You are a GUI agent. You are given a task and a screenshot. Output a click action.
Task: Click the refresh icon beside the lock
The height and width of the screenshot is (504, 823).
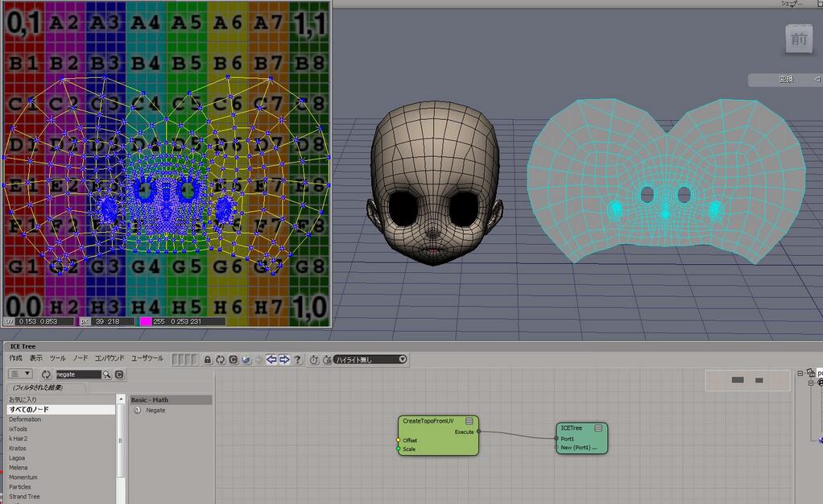(220, 360)
